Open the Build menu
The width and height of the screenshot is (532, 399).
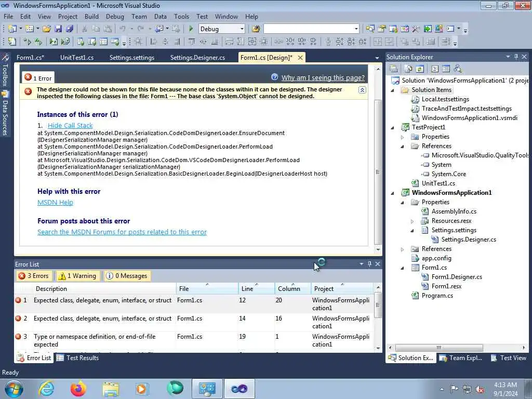[91, 16]
